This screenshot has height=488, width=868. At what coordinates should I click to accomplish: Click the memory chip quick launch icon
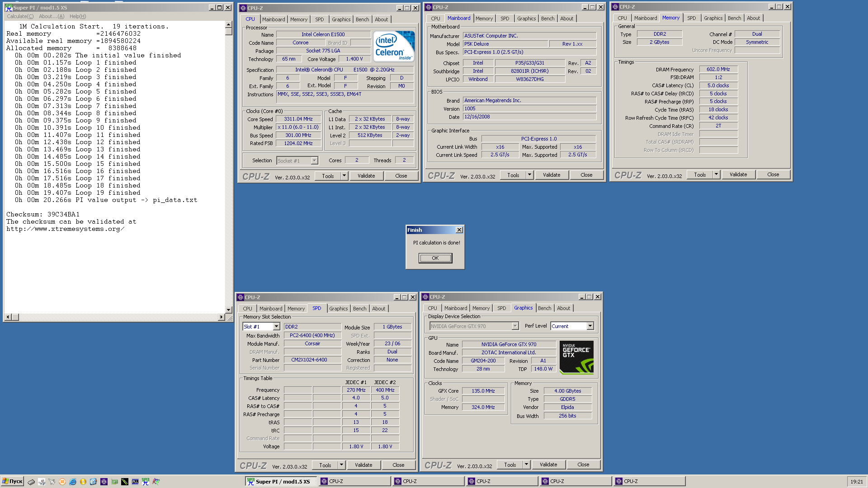pyautogui.click(x=31, y=482)
